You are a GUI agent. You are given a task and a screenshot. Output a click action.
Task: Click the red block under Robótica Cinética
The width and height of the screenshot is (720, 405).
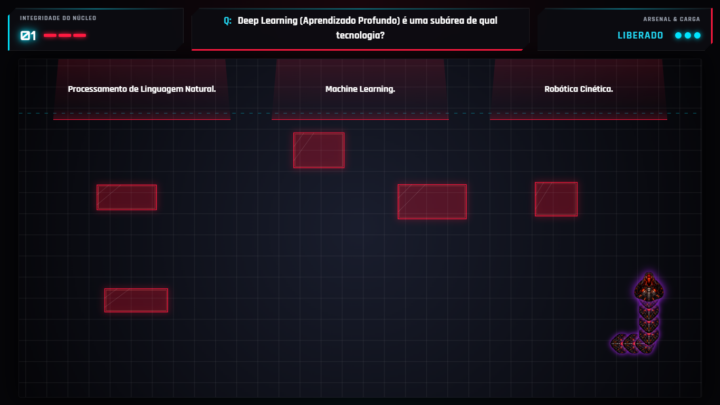point(555,199)
